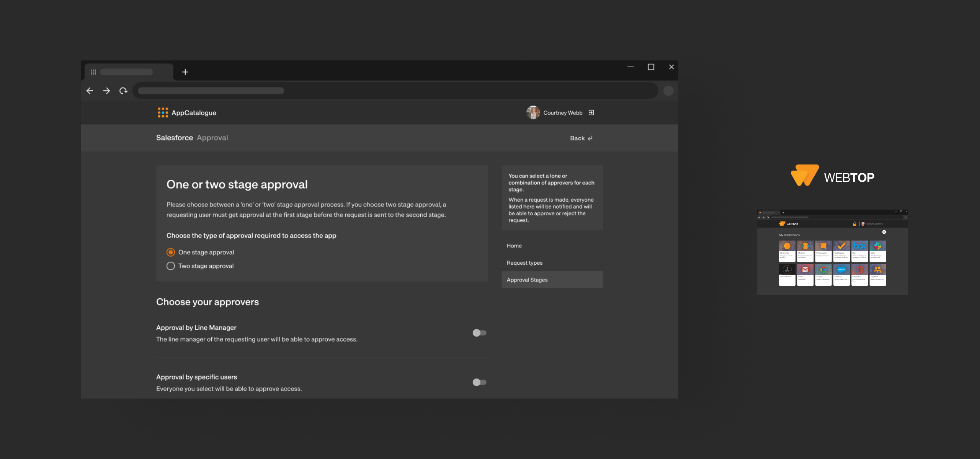Select One stage approval radio button
Screen dimensions: 980x459
coord(171,252)
